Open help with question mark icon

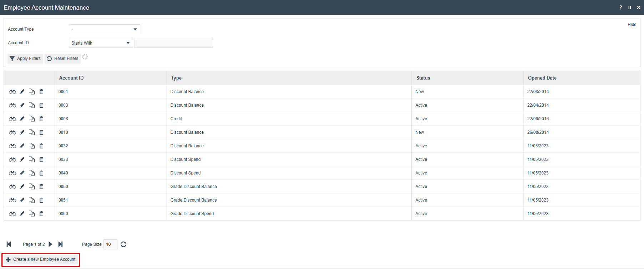tap(621, 7)
